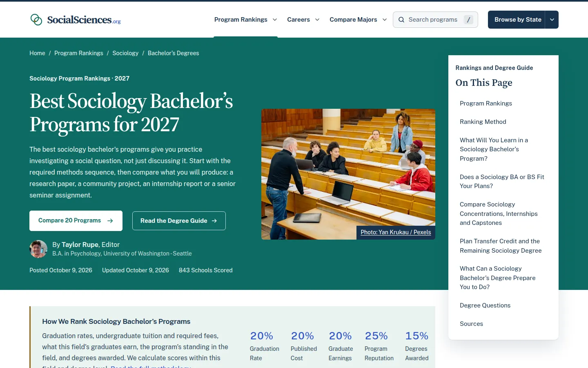Click the SocialSciences.org logo
Viewport: 588px width, 368px height.
tap(76, 20)
